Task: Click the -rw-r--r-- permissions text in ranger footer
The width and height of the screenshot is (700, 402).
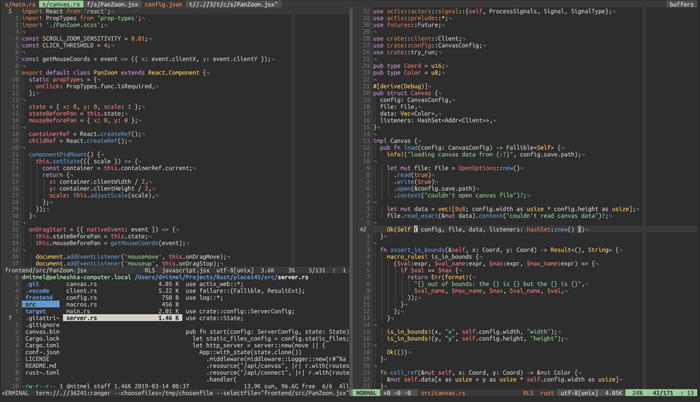Action: pos(39,386)
